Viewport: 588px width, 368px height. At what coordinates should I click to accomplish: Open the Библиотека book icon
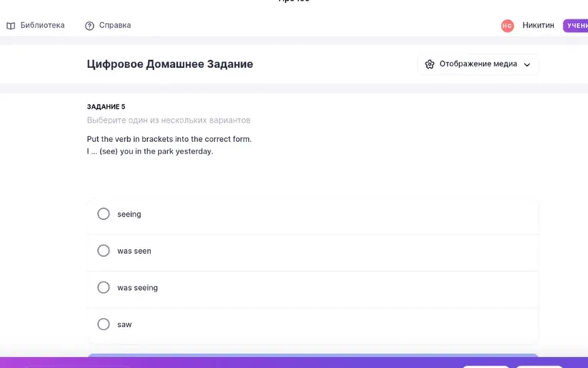pyautogui.click(x=11, y=25)
